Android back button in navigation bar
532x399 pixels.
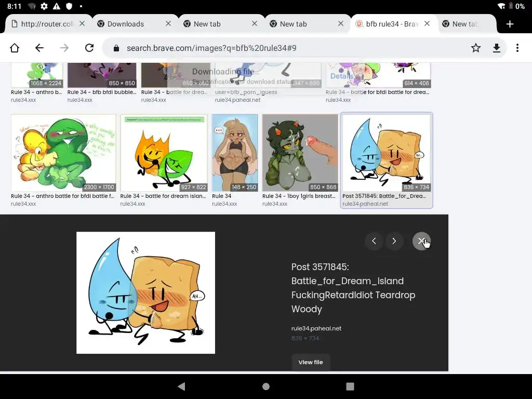[181, 387]
